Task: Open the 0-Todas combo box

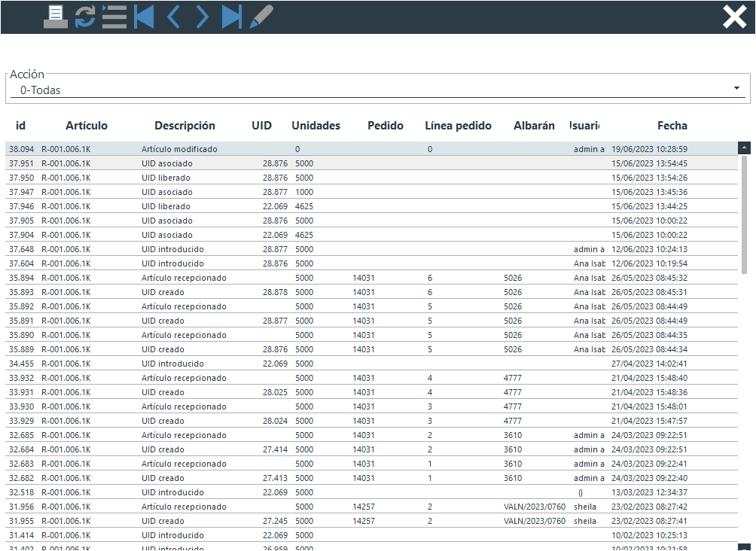Action: tap(369, 90)
